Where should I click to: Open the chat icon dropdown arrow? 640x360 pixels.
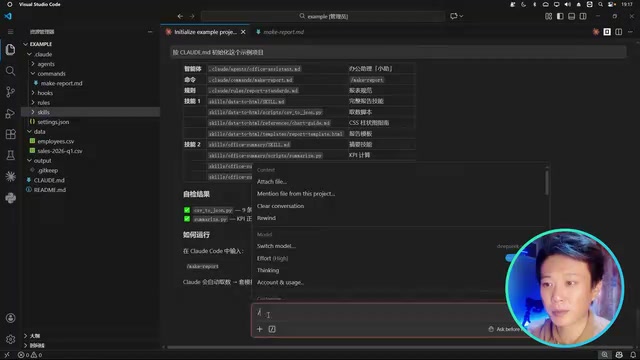pyautogui.click(x=462, y=16)
